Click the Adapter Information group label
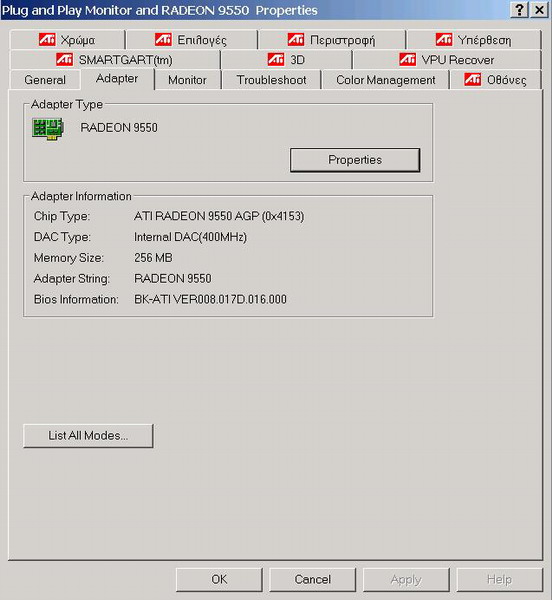The image size is (552, 600). [x=81, y=196]
